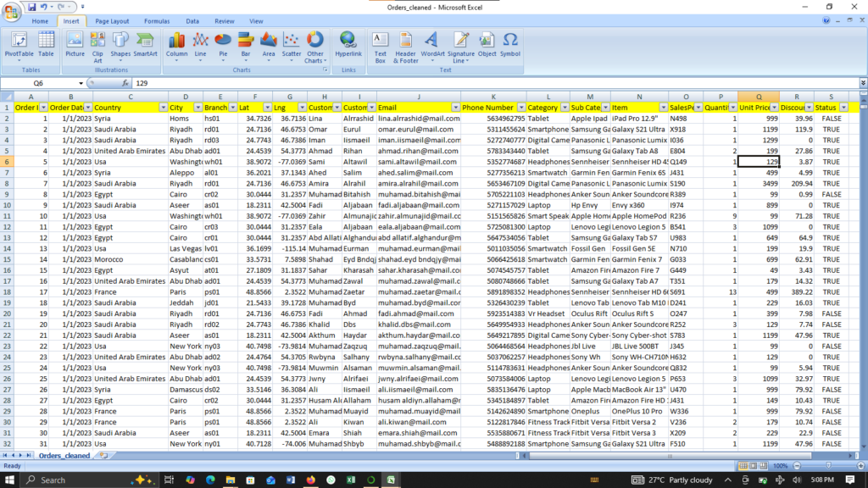The width and height of the screenshot is (868, 488).
Task: Open filter dropdown for City column
Action: pyautogui.click(x=198, y=108)
